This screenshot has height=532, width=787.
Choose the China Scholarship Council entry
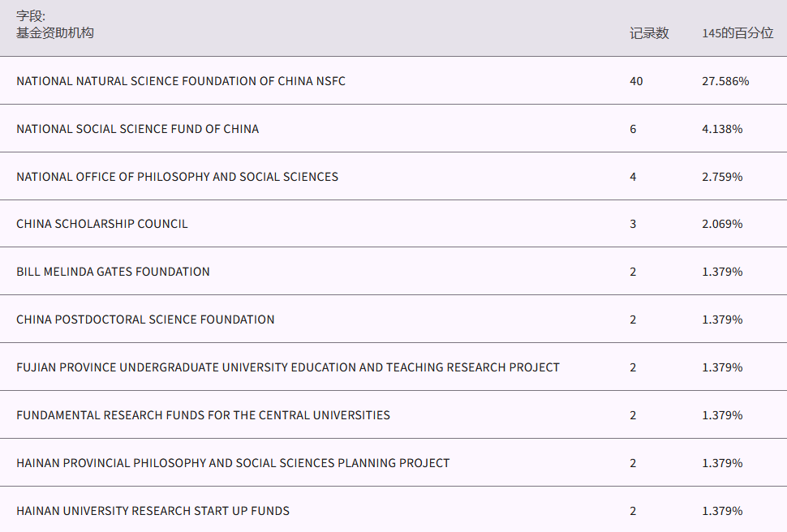click(102, 224)
